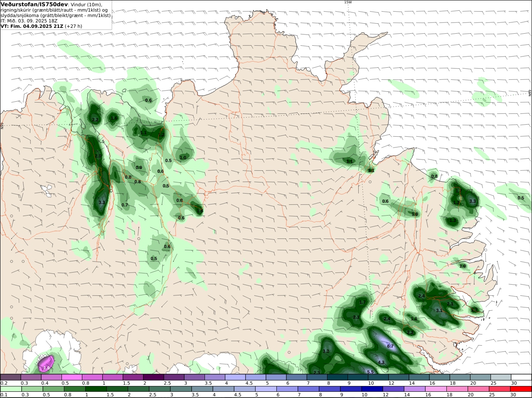
Task: Click the "0.2" label in the sleet legend
Action: (x=4, y=383)
